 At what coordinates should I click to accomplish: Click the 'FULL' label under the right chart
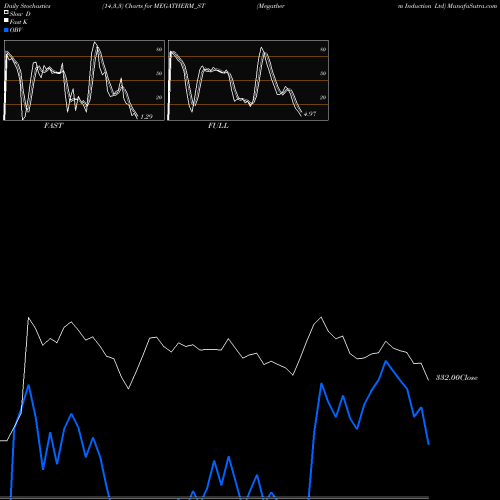pos(218,126)
